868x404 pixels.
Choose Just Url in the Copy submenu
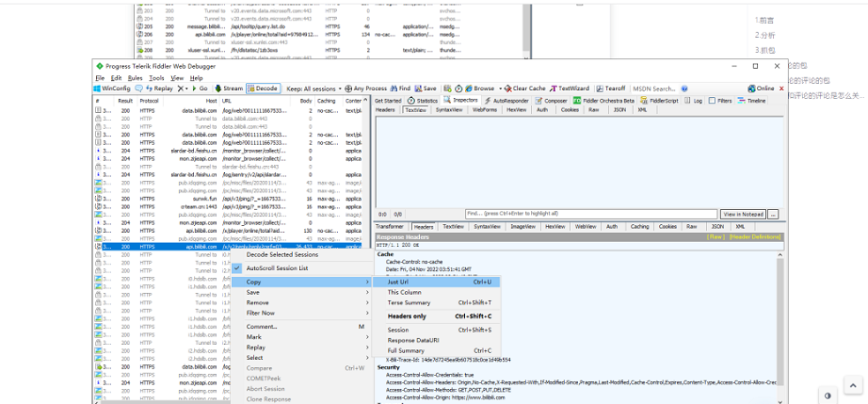coord(436,282)
